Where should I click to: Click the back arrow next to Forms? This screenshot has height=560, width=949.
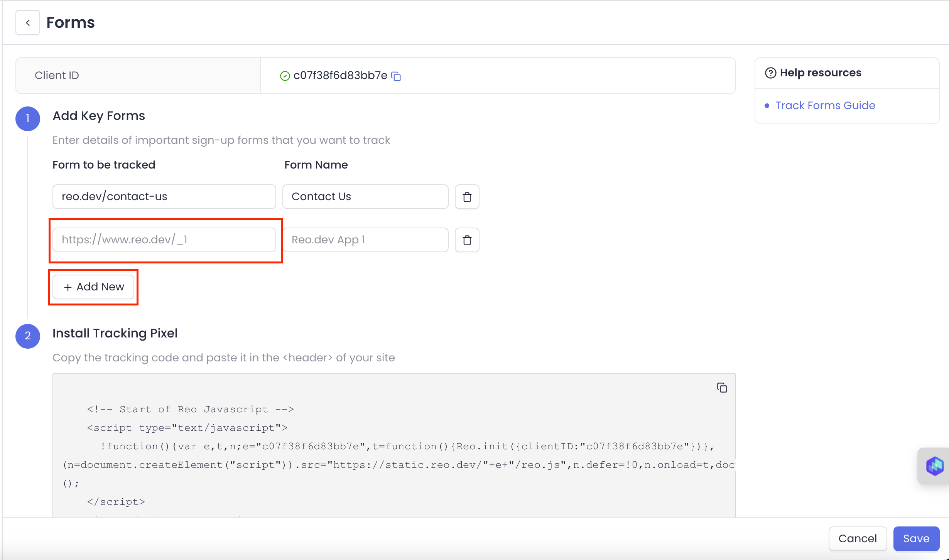click(x=28, y=23)
